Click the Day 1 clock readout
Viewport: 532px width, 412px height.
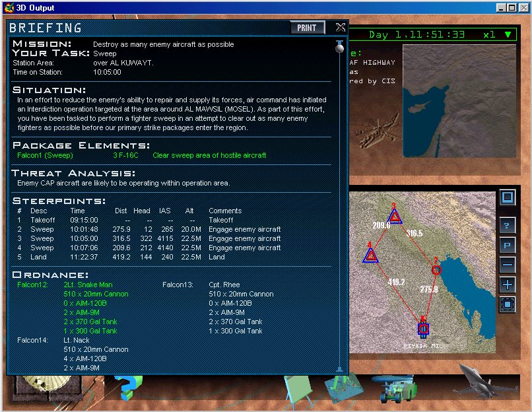click(416, 34)
